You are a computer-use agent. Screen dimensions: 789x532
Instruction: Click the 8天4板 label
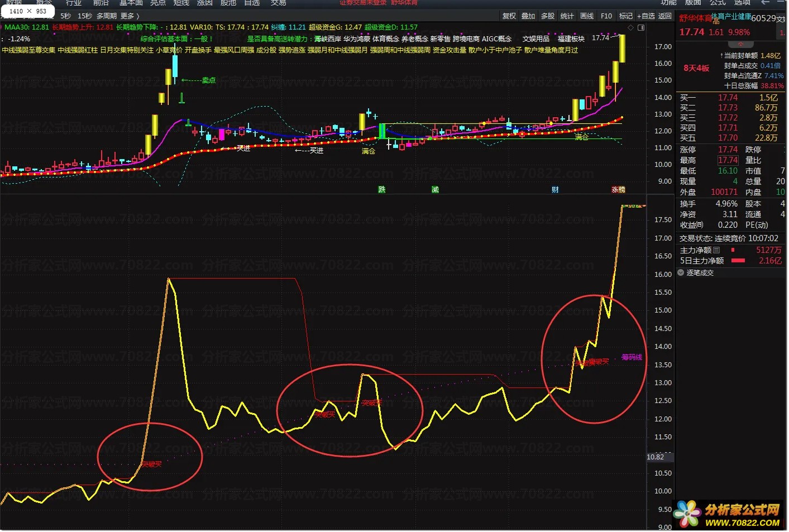tap(696, 68)
